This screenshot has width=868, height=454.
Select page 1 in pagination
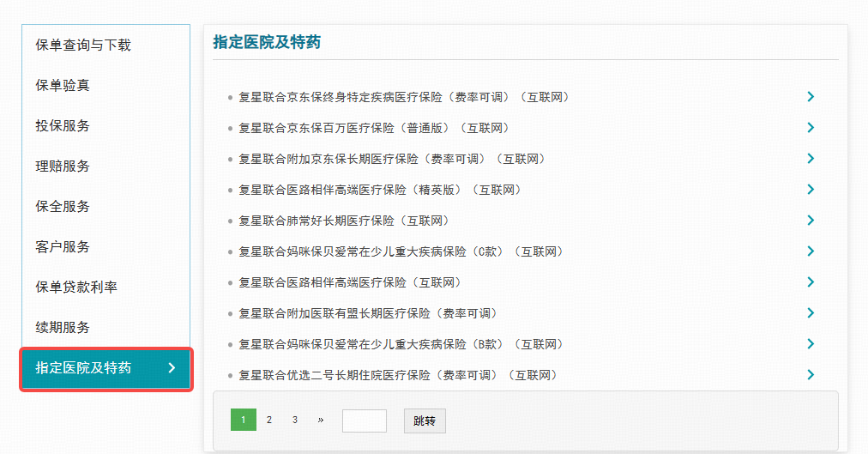click(x=244, y=420)
